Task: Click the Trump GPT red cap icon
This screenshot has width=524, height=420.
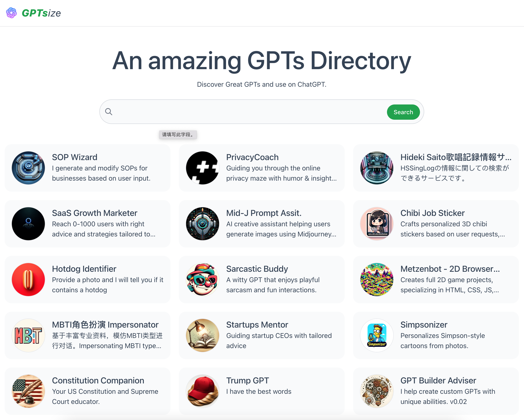Action: click(202, 391)
